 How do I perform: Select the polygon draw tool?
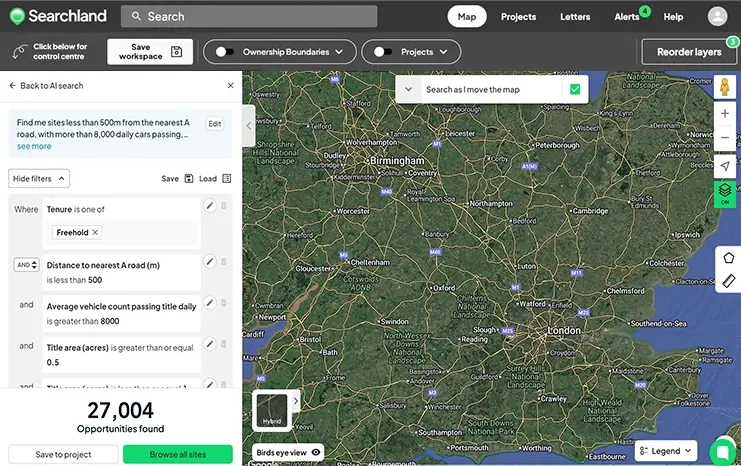tap(728, 258)
